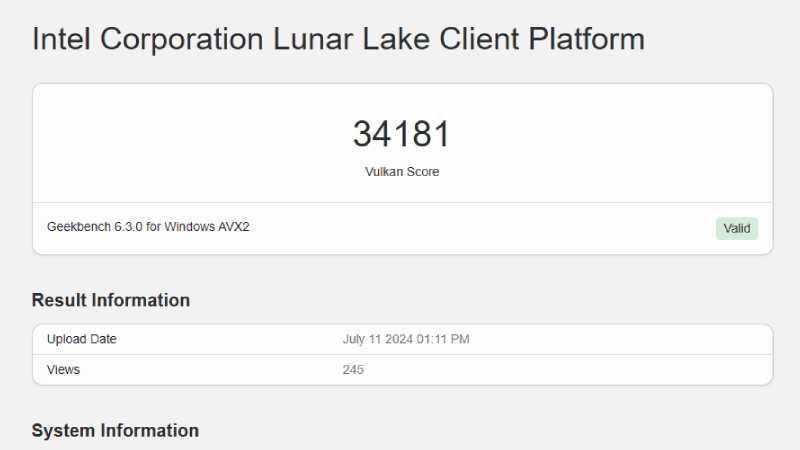Click the System Information heading
This screenshot has height=450, width=800.
click(115, 430)
